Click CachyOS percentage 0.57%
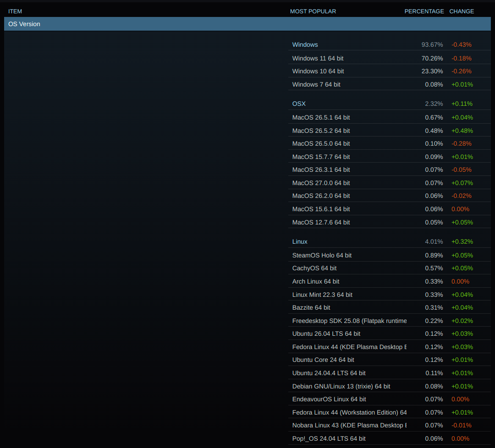Screen dimensions: 495x448 tap(434, 268)
